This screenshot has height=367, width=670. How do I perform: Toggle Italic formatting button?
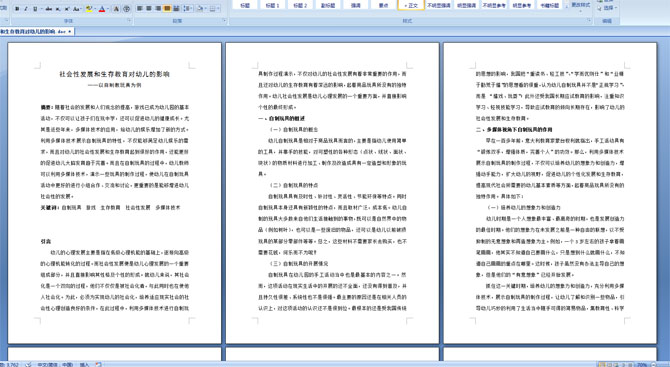pos(26,9)
